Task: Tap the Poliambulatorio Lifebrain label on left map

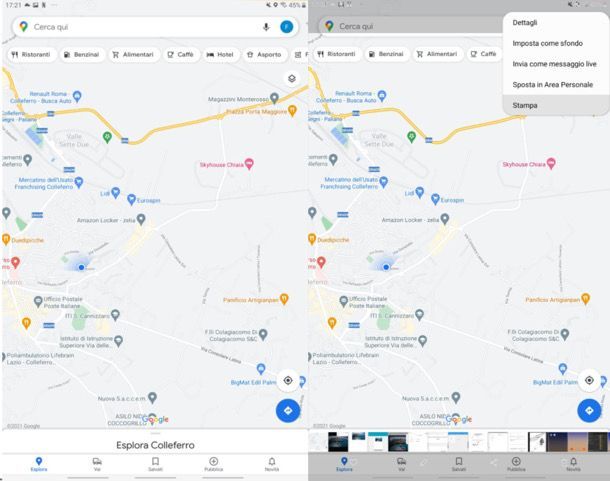Action: tap(40, 359)
